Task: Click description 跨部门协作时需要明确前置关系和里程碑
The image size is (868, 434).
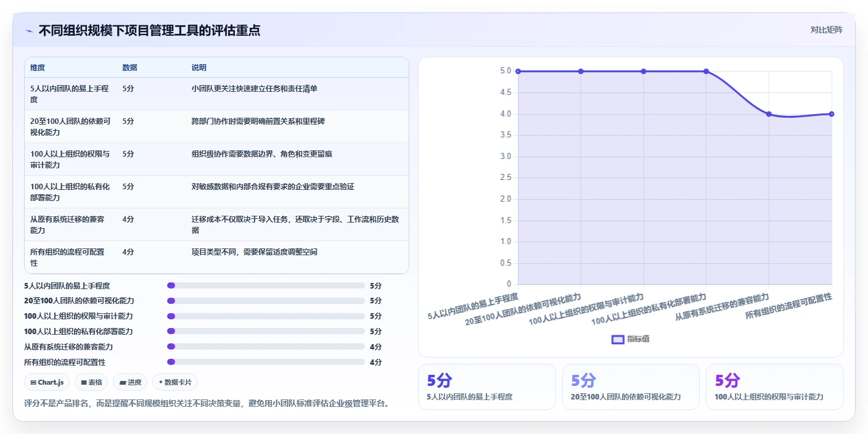Action: pyautogui.click(x=258, y=121)
